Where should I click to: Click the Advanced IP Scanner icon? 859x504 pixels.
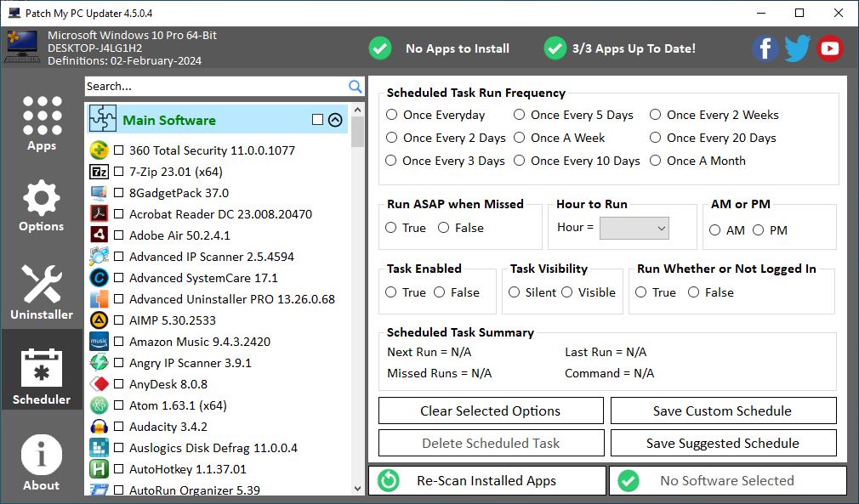99,256
